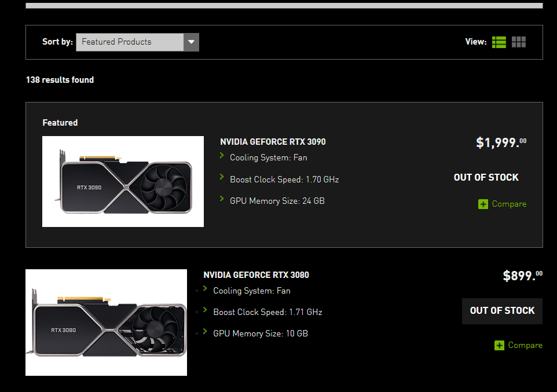The image size is (557, 392).
Task: Click RTX 3090 Cooling System: Fan text
Action: pyautogui.click(x=269, y=157)
